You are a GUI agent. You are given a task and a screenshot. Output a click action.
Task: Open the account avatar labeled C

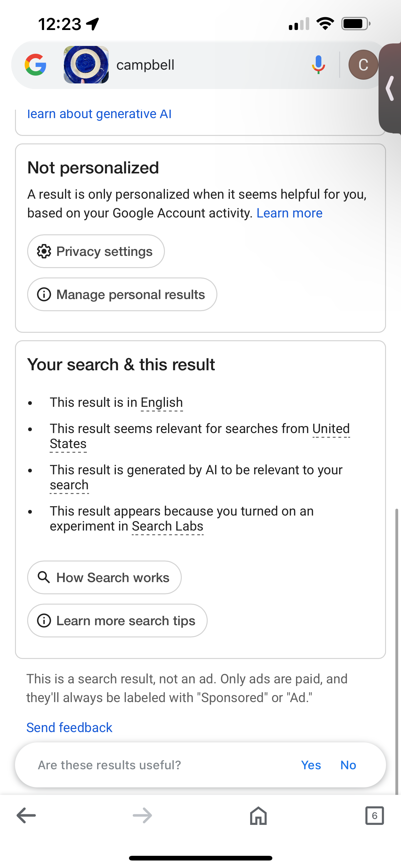pyautogui.click(x=363, y=65)
